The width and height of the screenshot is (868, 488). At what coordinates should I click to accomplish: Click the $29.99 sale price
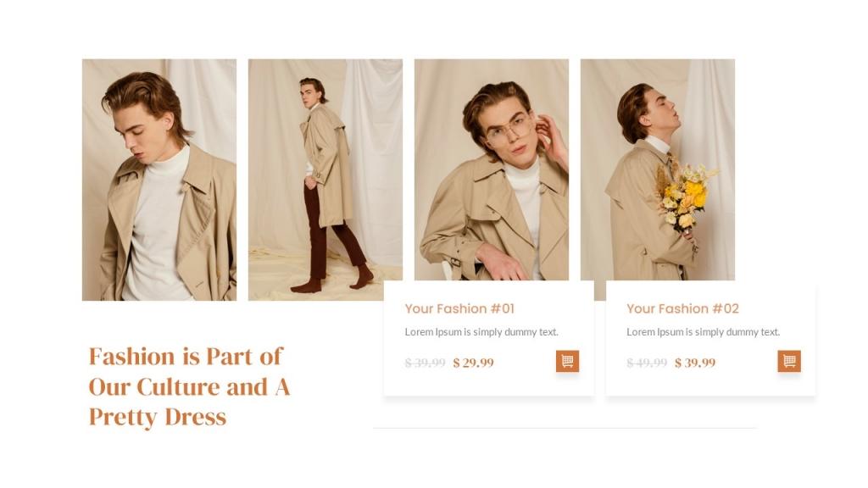pyautogui.click(x=473, y=363)
